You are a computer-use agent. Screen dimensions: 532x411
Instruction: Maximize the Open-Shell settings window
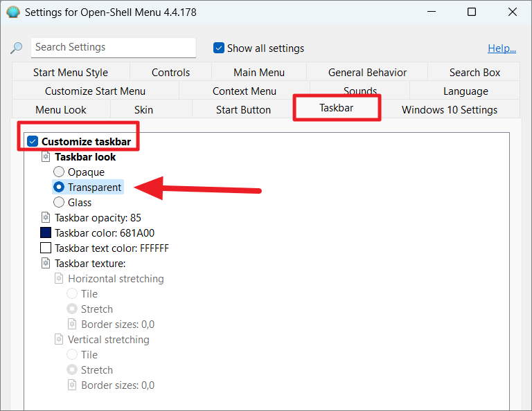point(472,12)
